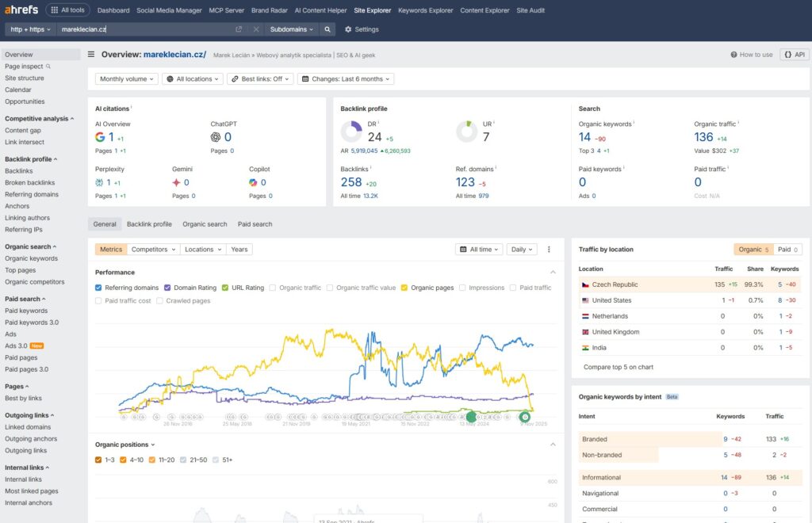
Task: Click the domain URL input field
Action: pos(143,29)
